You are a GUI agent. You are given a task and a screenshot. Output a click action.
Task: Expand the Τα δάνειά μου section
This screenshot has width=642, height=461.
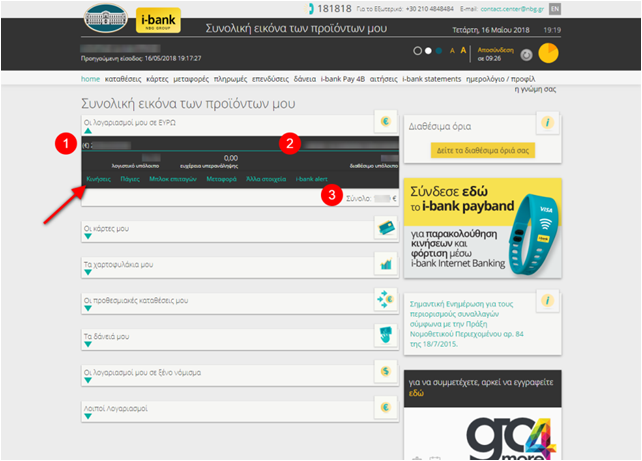pyautogui.click(x=88, y=344)
